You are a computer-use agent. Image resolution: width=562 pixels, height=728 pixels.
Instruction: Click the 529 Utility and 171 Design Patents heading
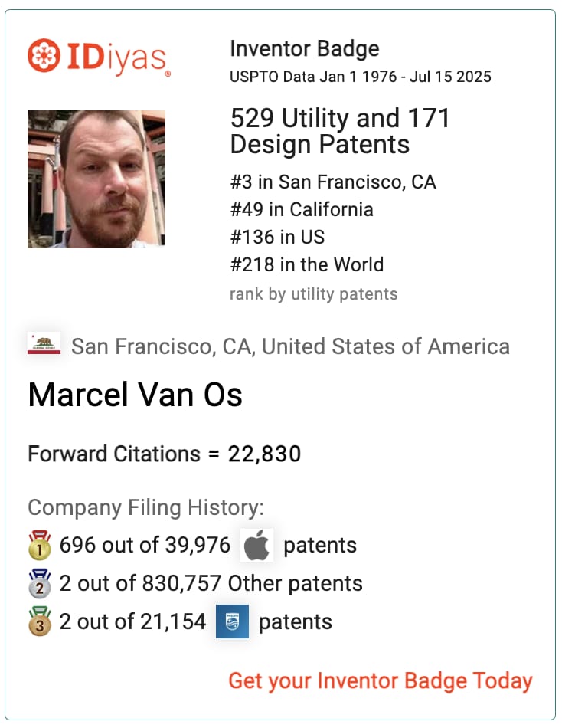tap(340, 131)
